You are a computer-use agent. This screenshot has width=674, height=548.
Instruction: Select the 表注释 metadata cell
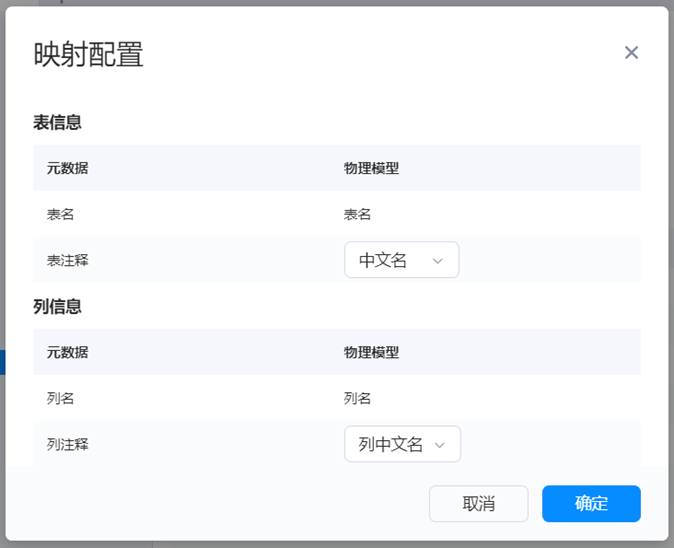(x=67, y=260)
